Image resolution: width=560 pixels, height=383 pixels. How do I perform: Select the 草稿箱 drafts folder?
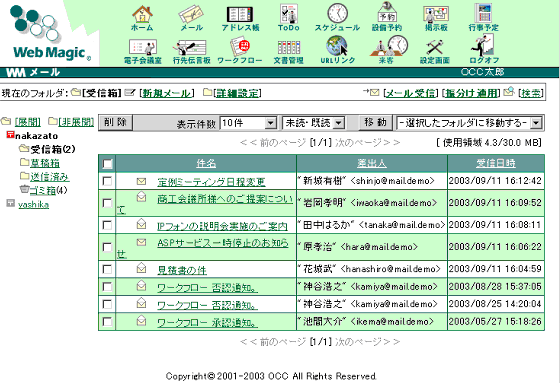pyautogui.click(x=45, y=163)
